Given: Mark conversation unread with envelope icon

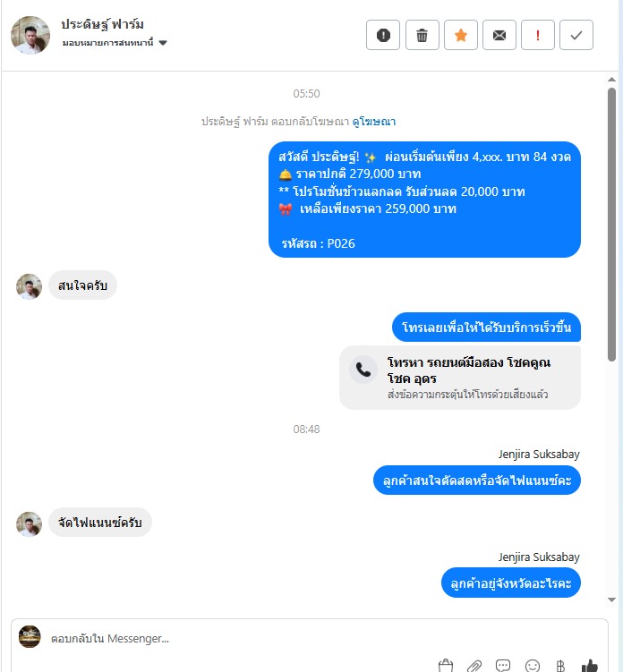Looking at the screenshot, I should click(x=499, y=35).
